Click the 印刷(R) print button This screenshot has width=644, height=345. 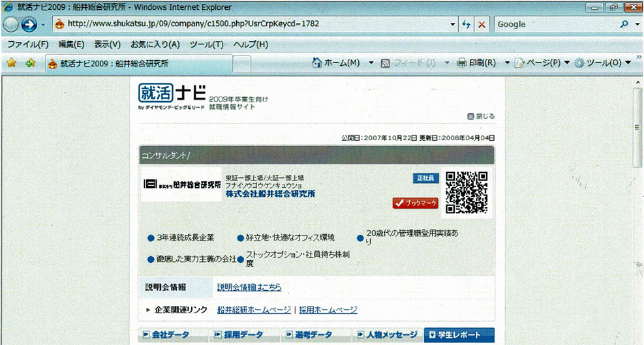point(476,63)
